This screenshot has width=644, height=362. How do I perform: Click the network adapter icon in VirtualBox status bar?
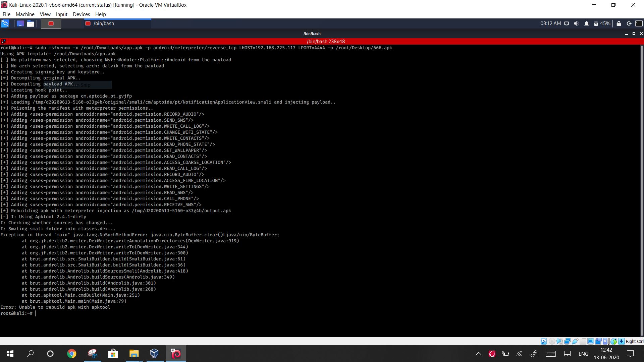point(567,341)
